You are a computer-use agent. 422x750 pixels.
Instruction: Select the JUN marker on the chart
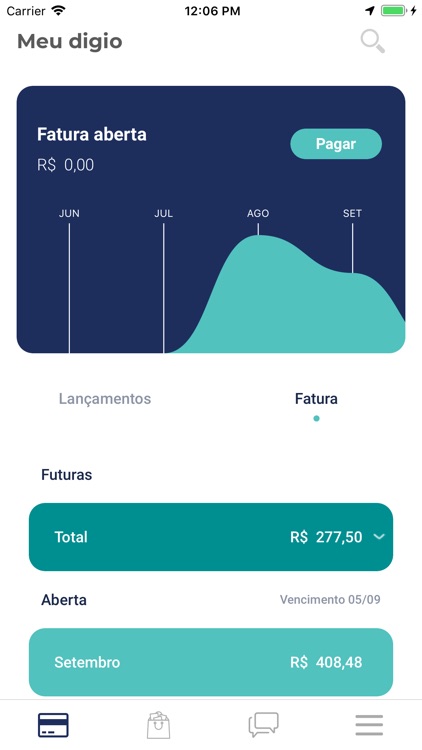point(69,213)
